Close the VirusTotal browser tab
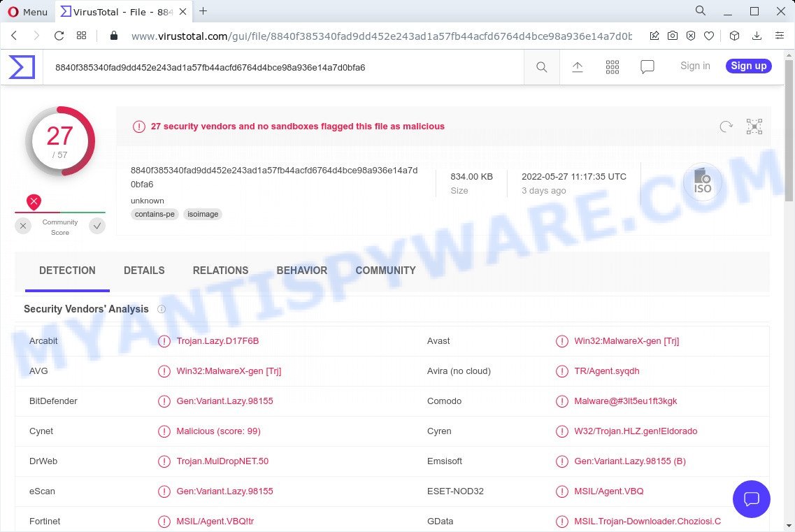 click(182, 11)
